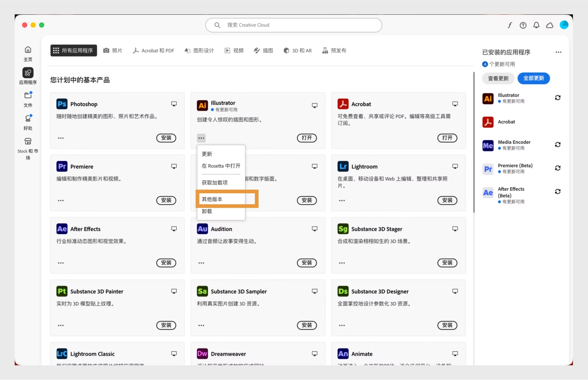Click the Lightroom Lr card icon
The width and height of the screenshot is (588, 380).
click(343, 166)
